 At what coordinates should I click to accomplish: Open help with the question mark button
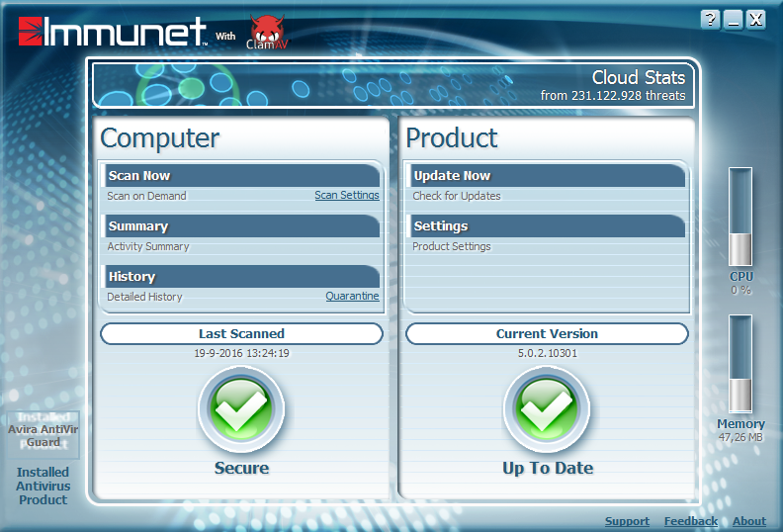tap(711, 19)
